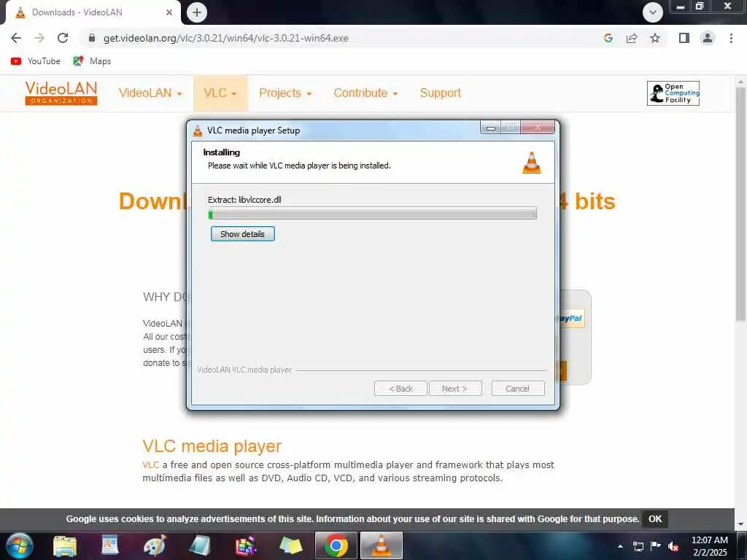Click the Action Center flag tray icon
The width and height of the screenshot is (747, 560).
(x=656, y=546)
